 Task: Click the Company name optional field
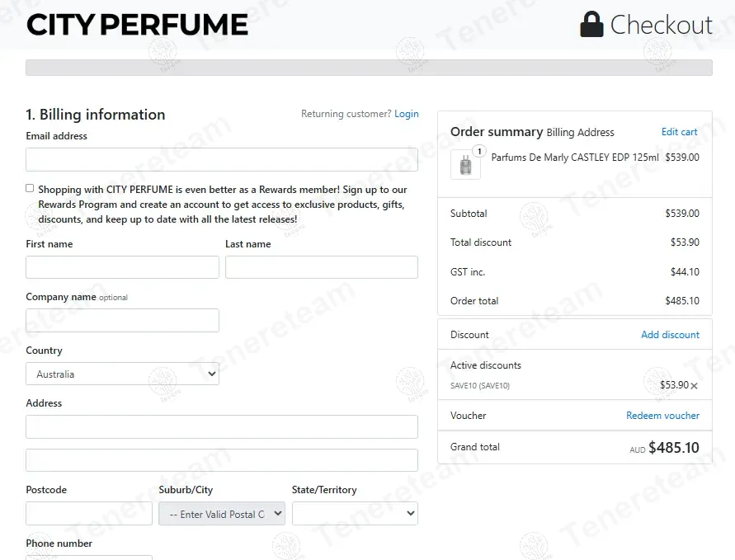[122, 320]
